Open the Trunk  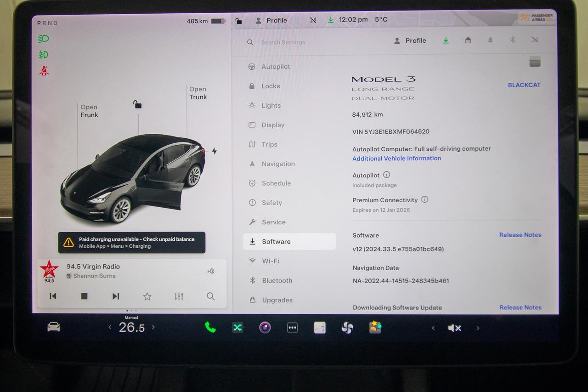[198, 93]
